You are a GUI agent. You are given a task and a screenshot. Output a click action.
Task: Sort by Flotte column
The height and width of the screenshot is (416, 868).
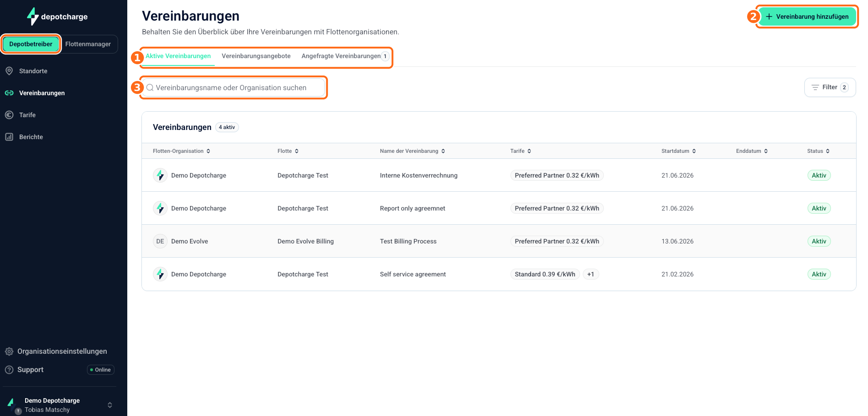point(288,151)
